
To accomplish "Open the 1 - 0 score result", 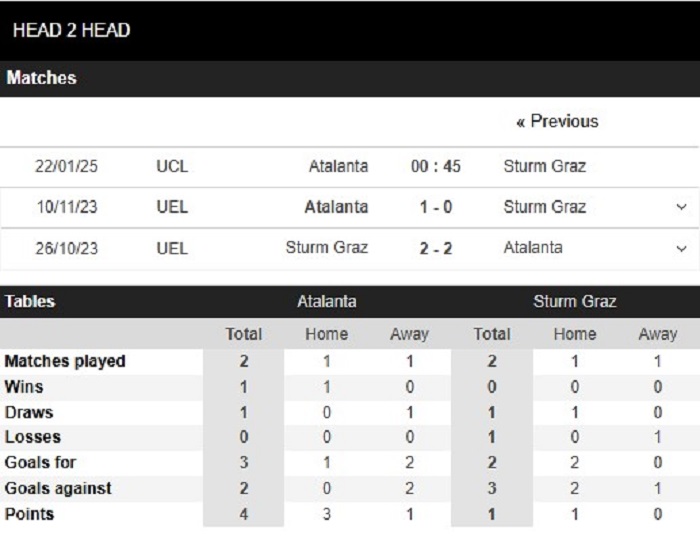I will [x=436, y=207].
